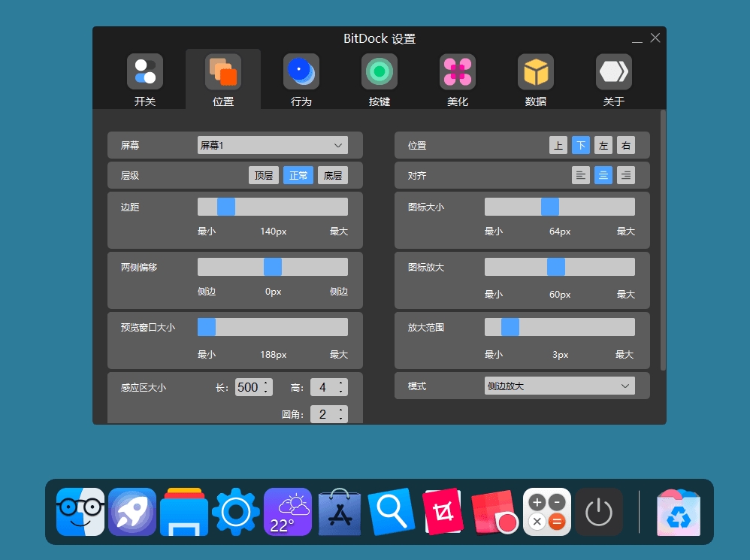The image size is (750, 560).
Task: Open the blue gear settings icon on the dock
Action: tap(235, 512)
